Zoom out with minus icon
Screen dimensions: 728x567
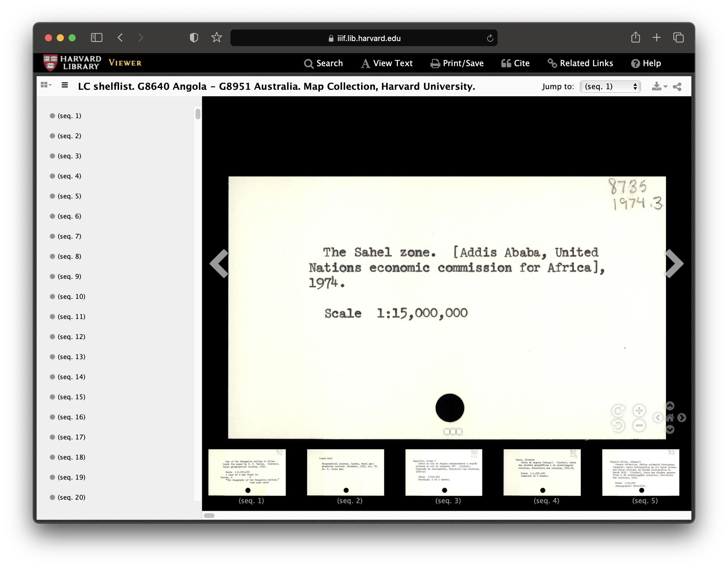(x=639, y=426)
